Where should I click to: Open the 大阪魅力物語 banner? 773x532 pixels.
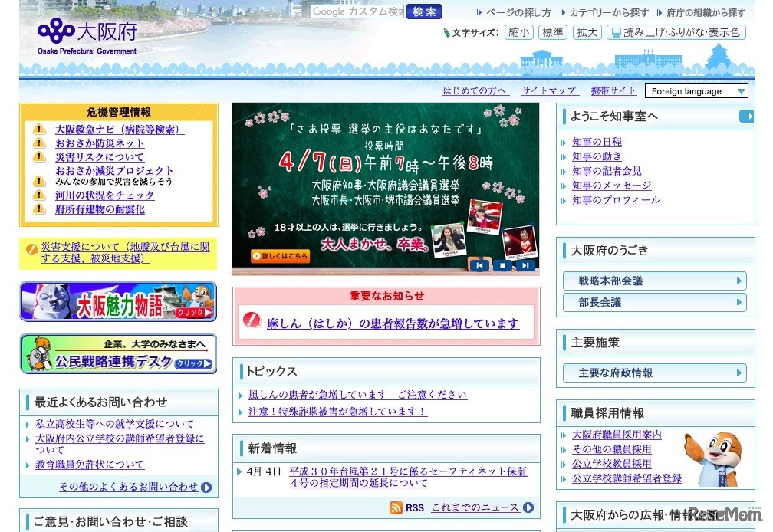(117, 304)
